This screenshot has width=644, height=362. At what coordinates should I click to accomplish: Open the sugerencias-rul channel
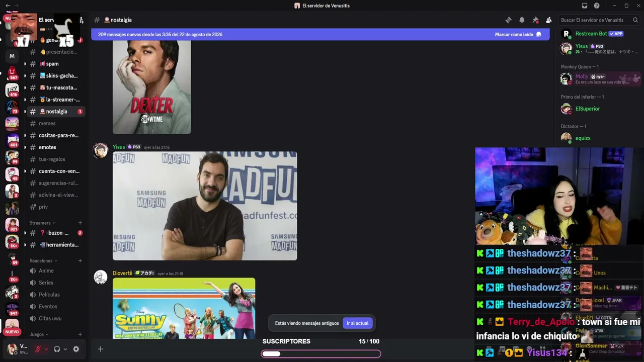click(55, 183)
